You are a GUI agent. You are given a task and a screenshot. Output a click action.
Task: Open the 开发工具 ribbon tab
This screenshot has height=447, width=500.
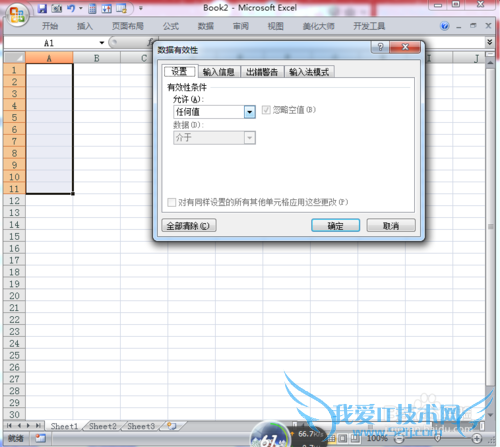(369, 26)
